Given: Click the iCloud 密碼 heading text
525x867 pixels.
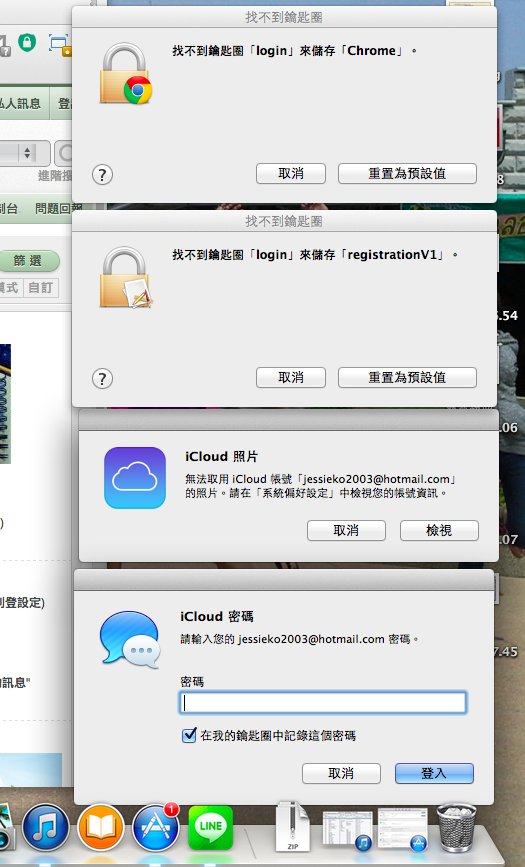Looking at the screenshot, I should coord(217,617).
